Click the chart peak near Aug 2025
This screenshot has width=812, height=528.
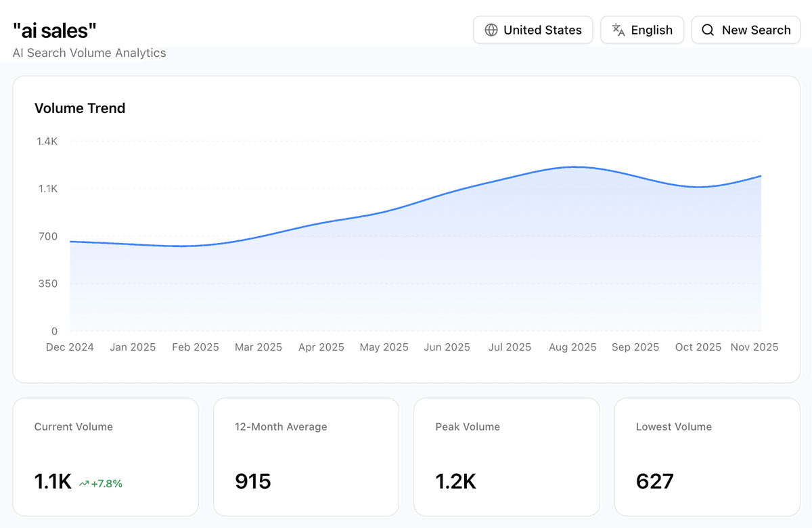click(572, 167)
